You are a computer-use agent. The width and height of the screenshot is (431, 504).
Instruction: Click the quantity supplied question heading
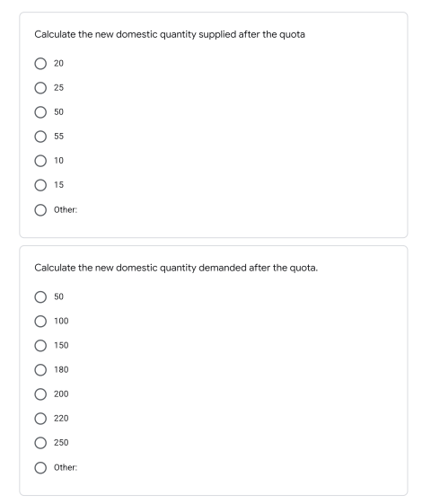[170, 34]
